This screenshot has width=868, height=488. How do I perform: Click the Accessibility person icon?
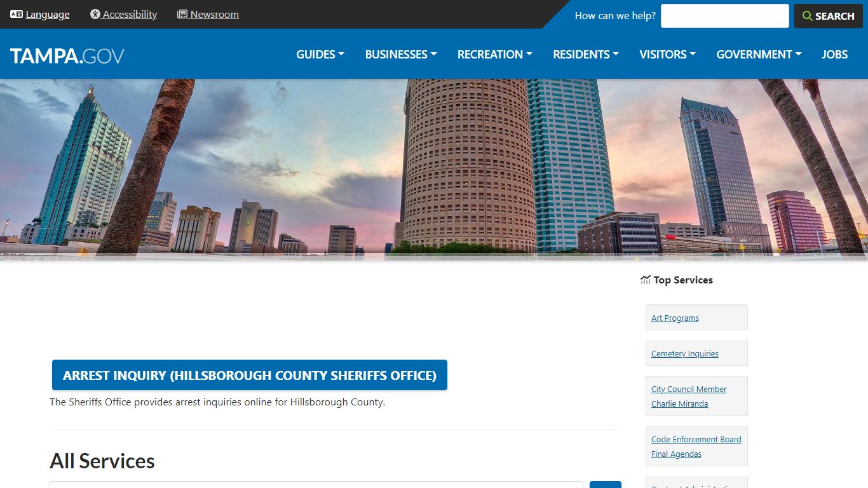point(95,14)
